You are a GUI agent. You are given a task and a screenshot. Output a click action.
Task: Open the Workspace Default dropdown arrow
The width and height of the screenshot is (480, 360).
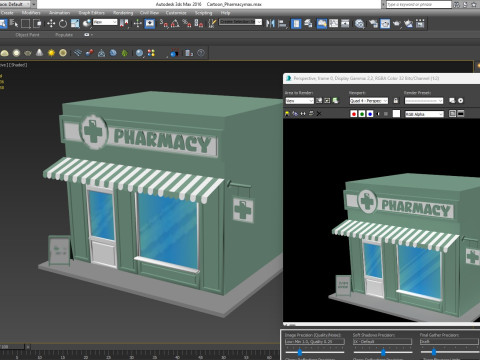click(34, 4)
